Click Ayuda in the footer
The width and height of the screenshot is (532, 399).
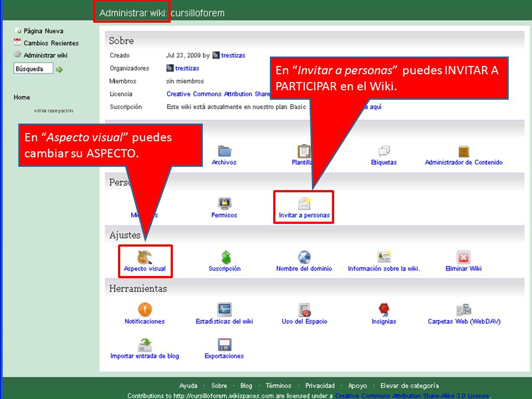point(188,386)
